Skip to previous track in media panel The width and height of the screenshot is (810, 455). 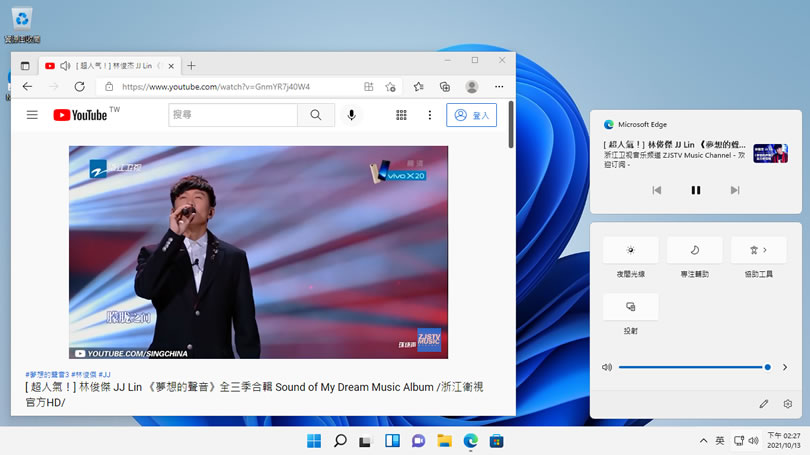pyautogui.click(x=657, y=190)
